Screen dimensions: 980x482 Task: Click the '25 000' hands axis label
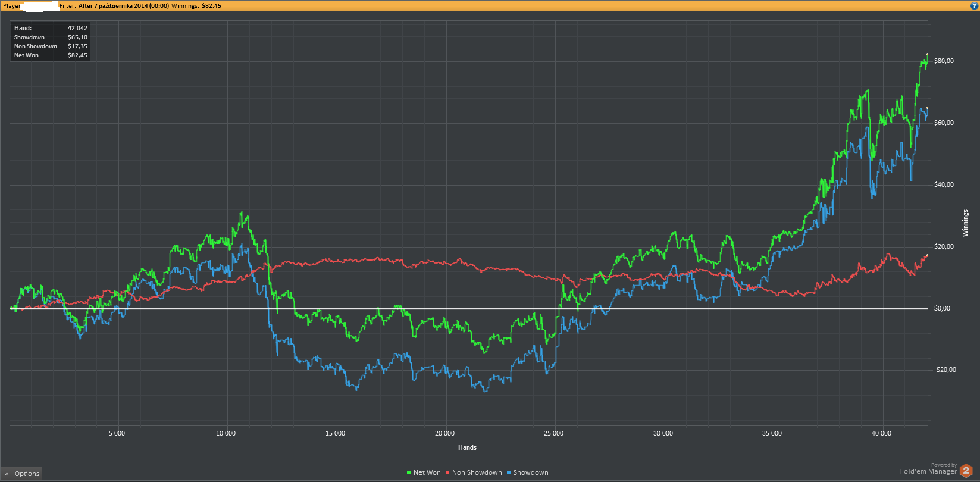(x=553, y=433)
